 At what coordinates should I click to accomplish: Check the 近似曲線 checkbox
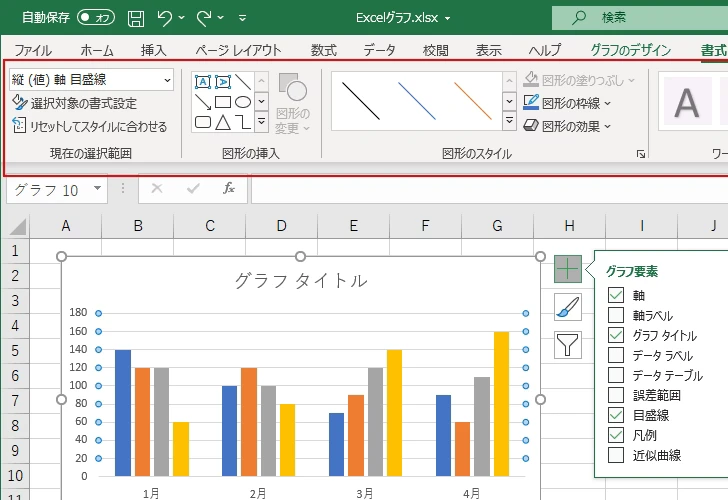(616, 455)
